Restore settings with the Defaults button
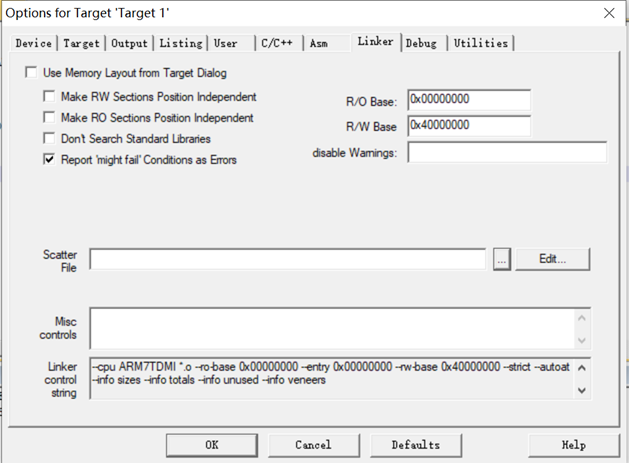Image resolution: width=629 pixels, height=463 pixels. 416,445
